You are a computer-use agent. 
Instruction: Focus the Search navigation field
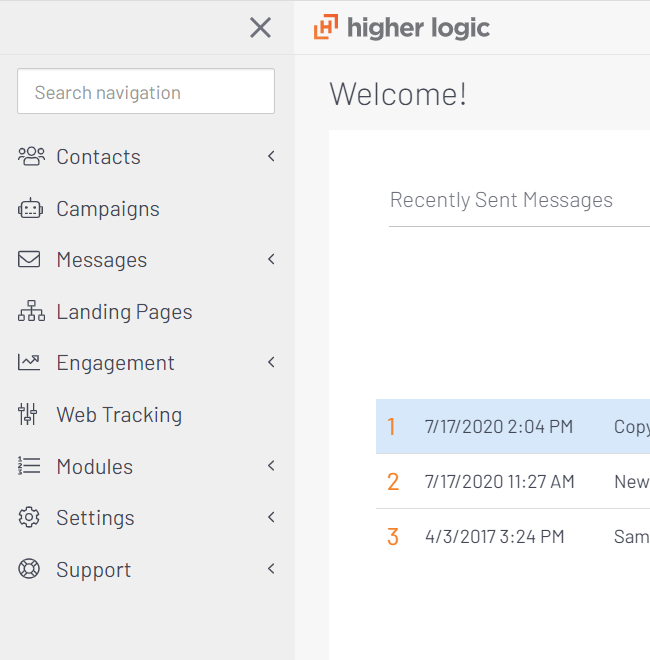[x=146, y=91]
